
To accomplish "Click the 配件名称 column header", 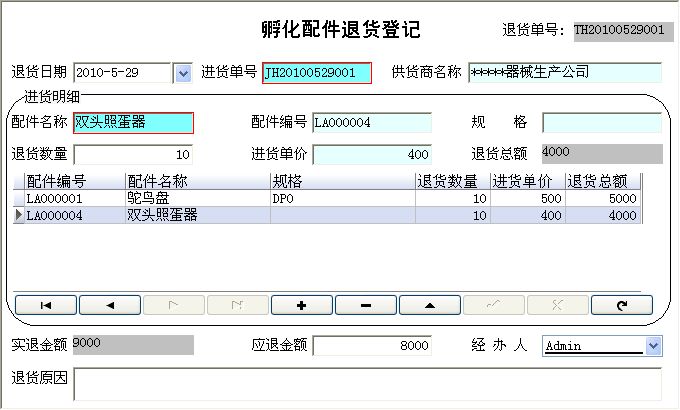I will [x=197, y=181].
